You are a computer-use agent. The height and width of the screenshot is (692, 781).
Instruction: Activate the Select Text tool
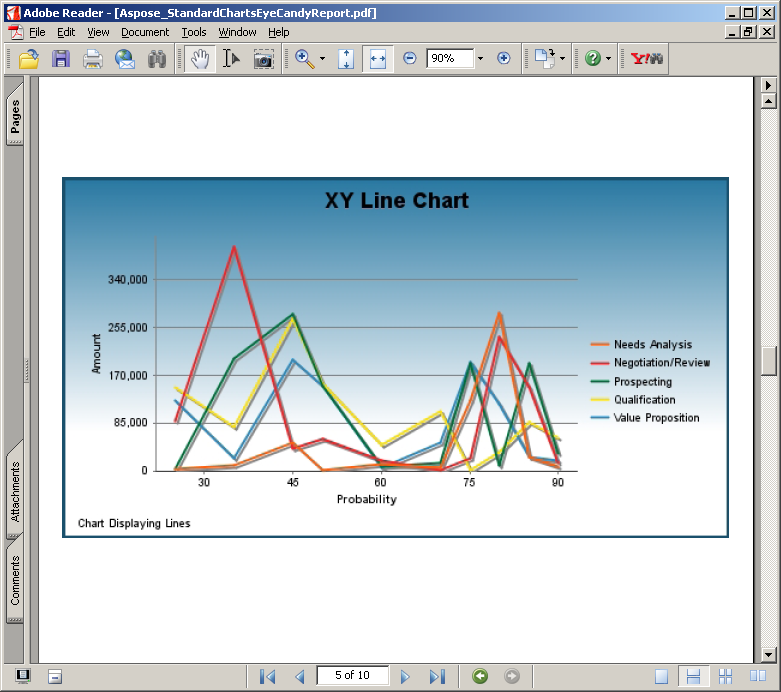(x=231, y=59)
